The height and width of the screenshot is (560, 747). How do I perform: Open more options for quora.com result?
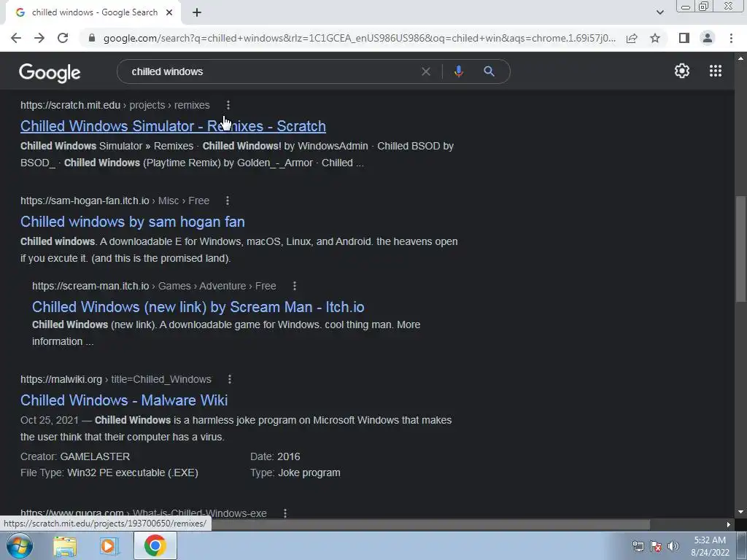click(x=285, y=513)
